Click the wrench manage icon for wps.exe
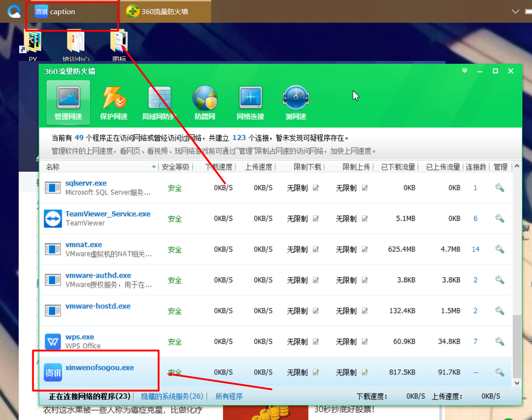The height and width of the screenshot is (420, 532). coord(499,341)
